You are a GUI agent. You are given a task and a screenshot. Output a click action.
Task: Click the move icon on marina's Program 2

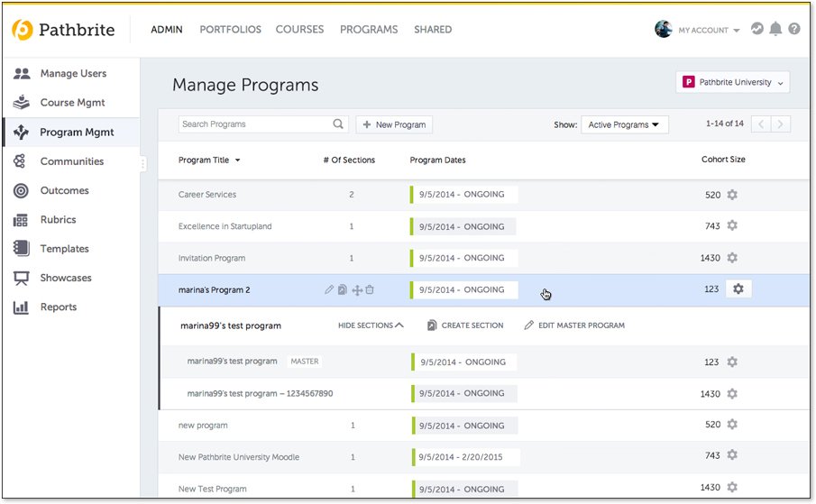(356, 289)
